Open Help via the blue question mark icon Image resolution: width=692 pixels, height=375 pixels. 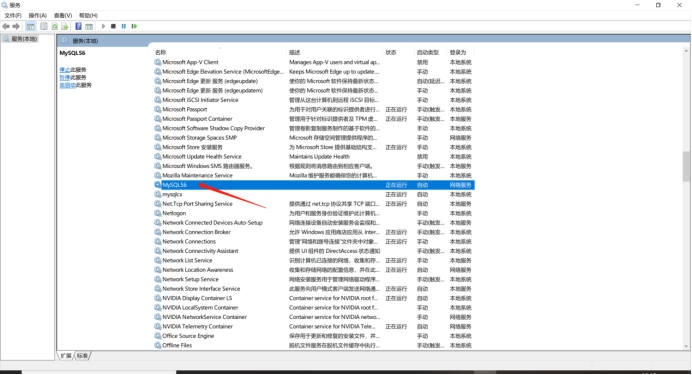78,26
